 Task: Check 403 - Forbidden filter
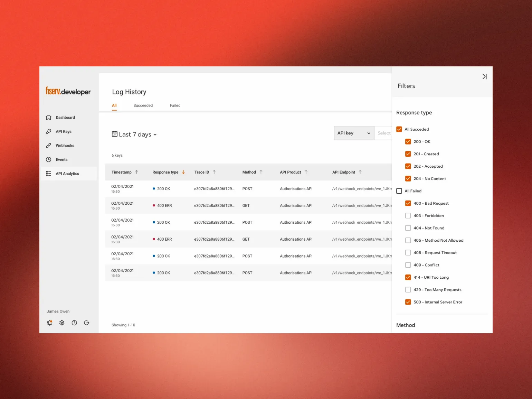point(408,216)
